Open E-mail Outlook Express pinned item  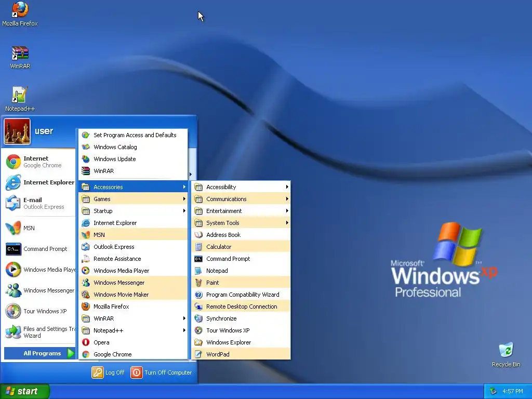click(39, 203)
